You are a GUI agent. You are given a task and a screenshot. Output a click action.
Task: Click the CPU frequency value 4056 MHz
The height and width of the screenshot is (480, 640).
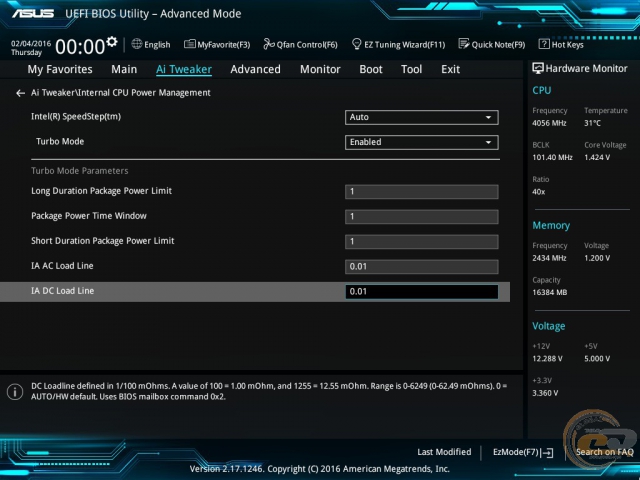[x=549, y=123]
